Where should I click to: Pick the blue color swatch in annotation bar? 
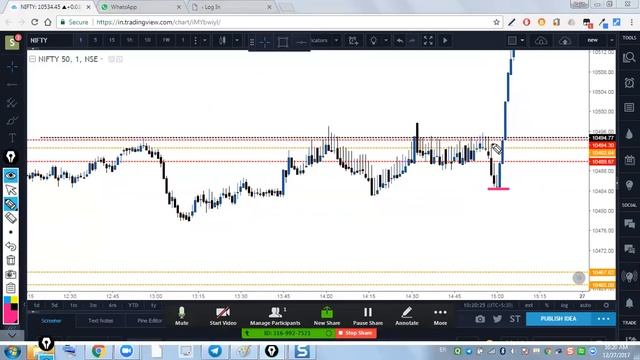(x=7, y=300)
